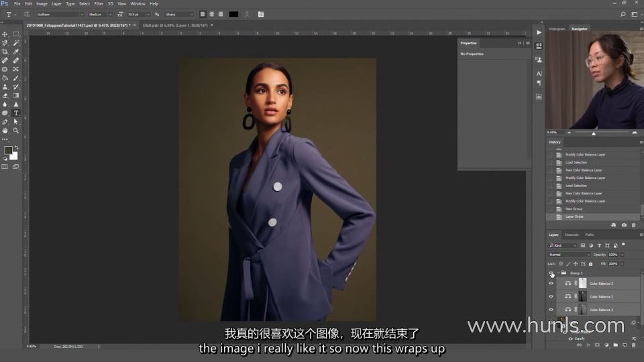Select the New Group history state
This screenshot has height=362, width=644.
tap(592, 209)
